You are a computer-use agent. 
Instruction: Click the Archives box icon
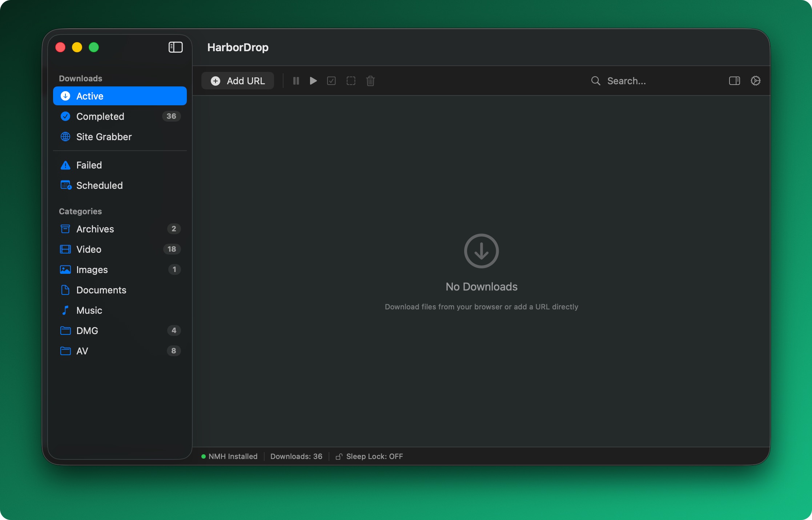[x=65, y=229]
